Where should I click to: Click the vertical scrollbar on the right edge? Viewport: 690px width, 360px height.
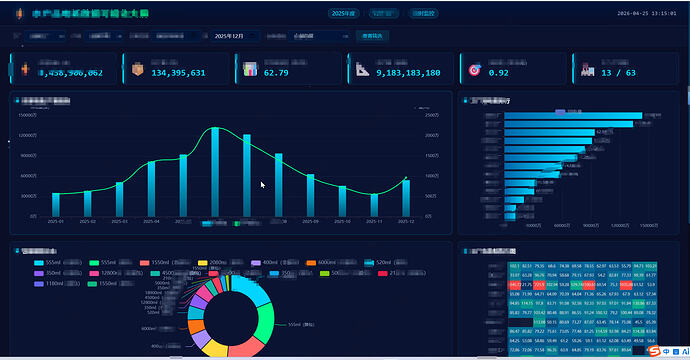pyautogui.click(x=688, y=96)
